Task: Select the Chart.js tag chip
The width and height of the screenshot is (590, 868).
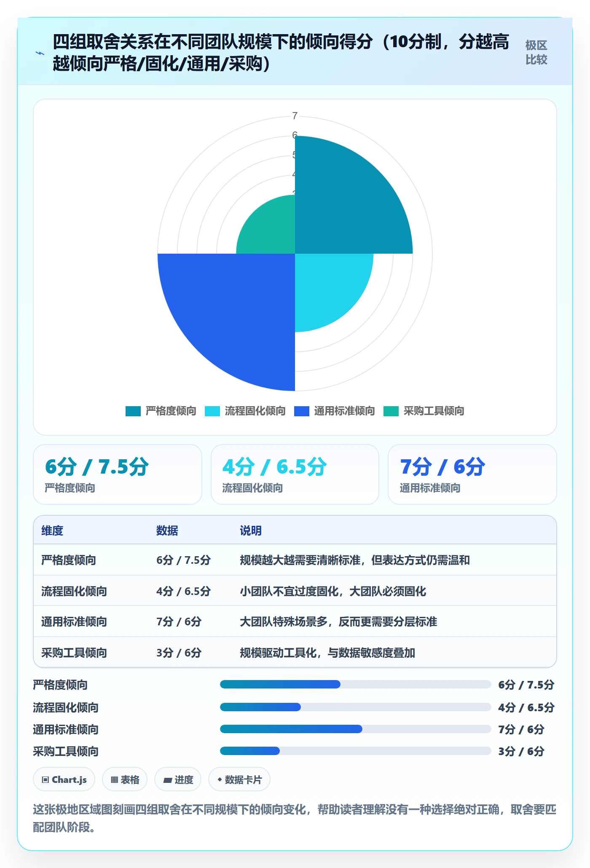Action: (x=64, y=780)
